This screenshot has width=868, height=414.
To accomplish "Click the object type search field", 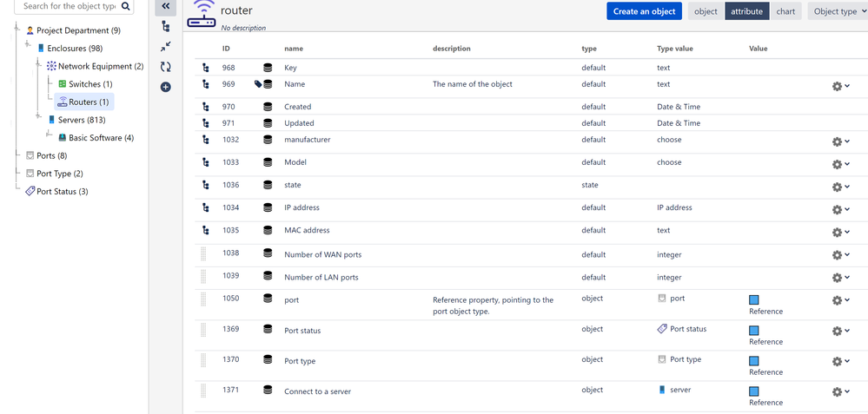I will [x=70, y=6].
